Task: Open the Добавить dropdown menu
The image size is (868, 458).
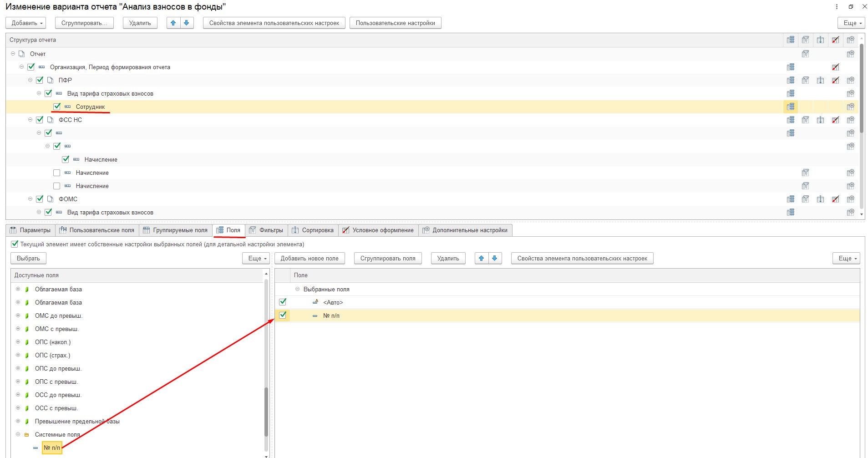Action: [28, 23]
